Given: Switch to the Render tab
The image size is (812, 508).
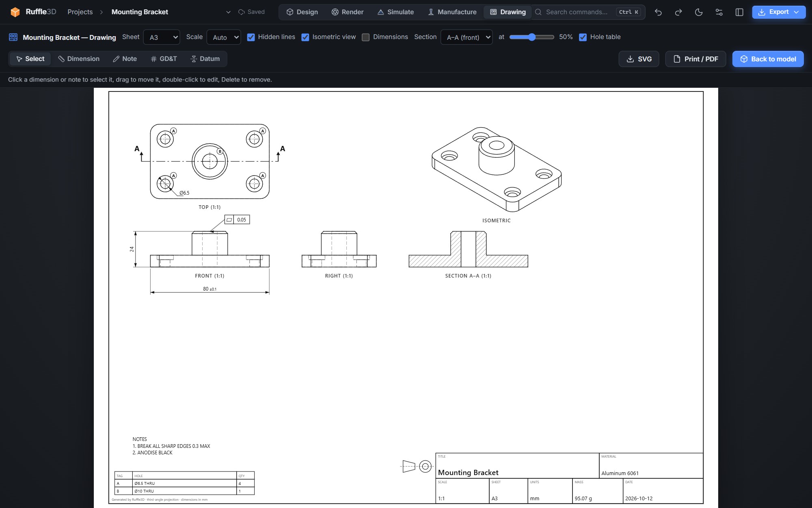Looking at the screenshot, I should click(x=348, y=12).
